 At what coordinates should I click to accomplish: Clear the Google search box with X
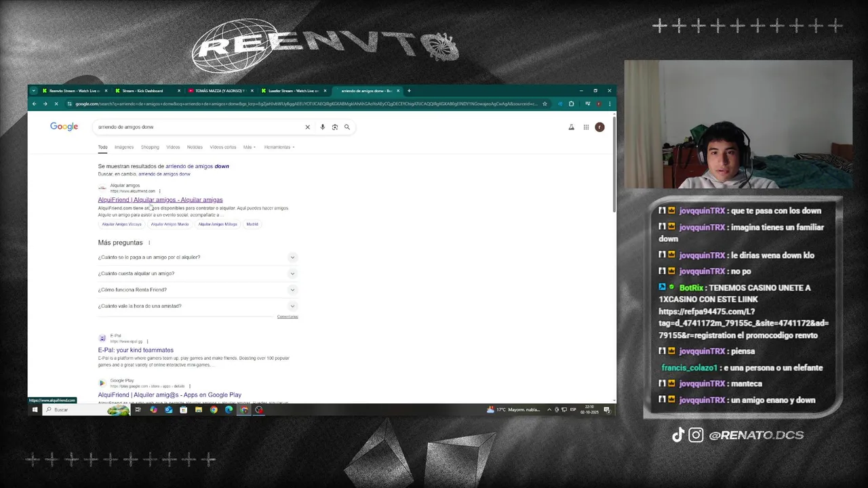307,127
